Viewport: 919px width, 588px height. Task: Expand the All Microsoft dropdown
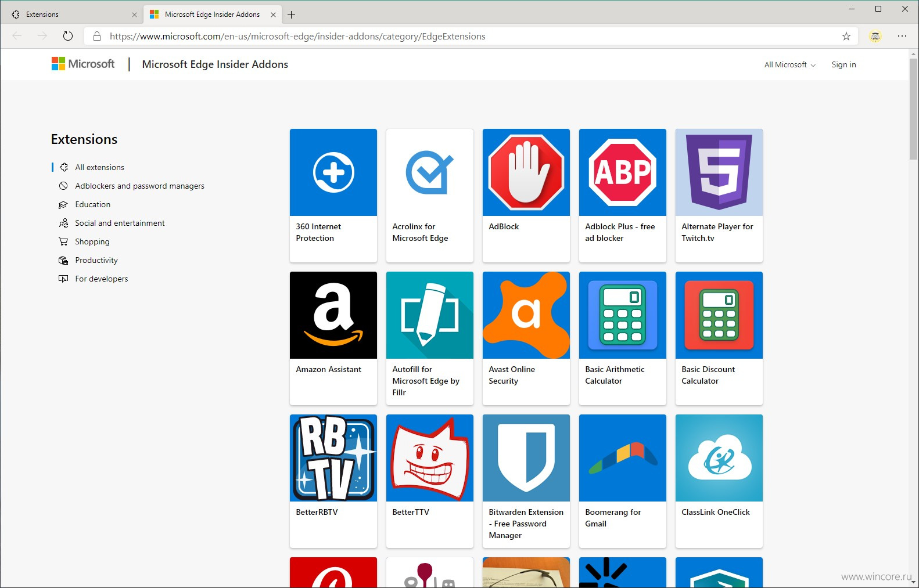tap(789, 64)
